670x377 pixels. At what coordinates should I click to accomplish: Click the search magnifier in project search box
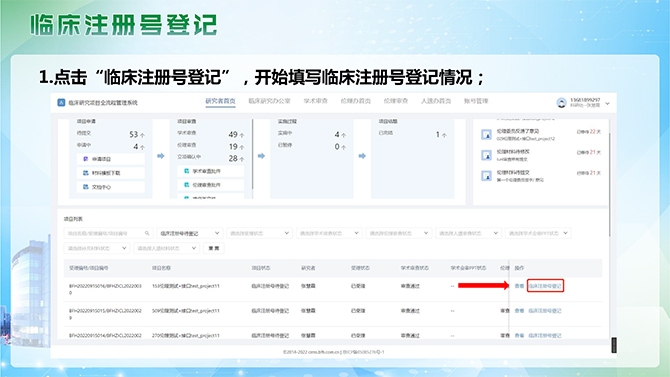pyautogui.click(x=147, y=233)
